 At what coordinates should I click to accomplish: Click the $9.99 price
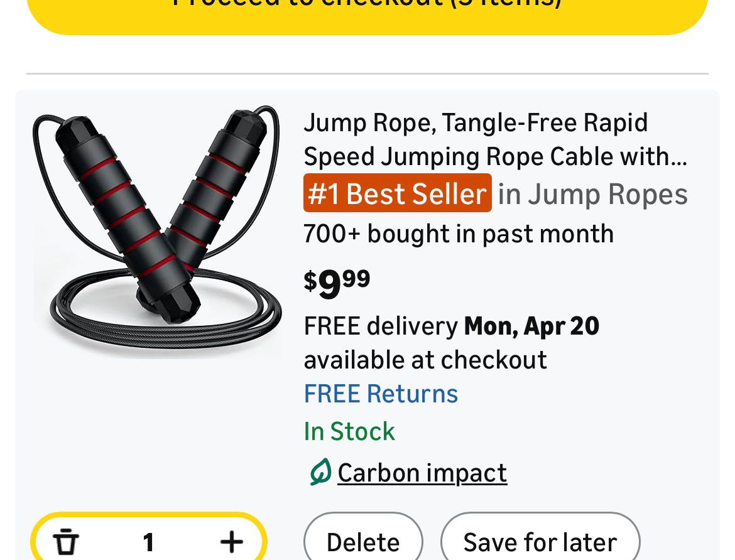pos(337,283)
